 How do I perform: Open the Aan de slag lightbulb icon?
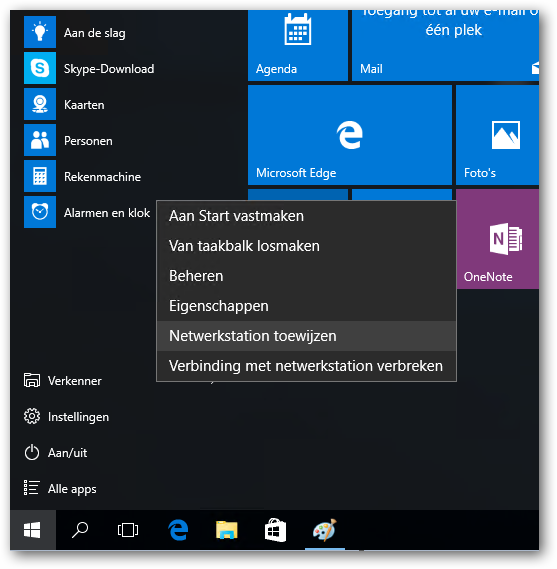click(x=40, y=32)
